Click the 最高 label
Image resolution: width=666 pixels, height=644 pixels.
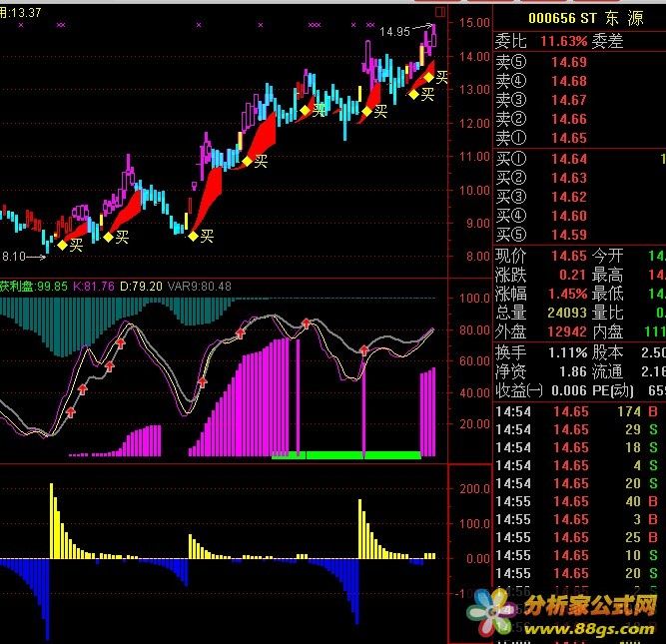point(607,275)
